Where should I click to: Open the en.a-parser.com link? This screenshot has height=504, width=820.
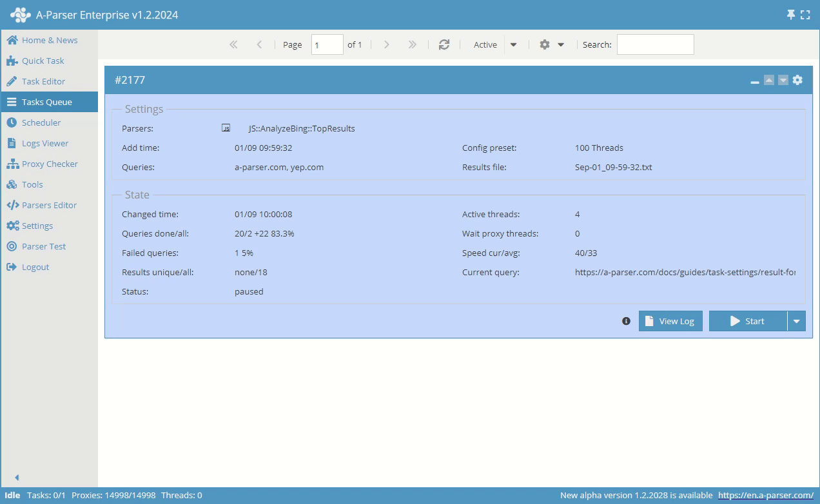765,495
